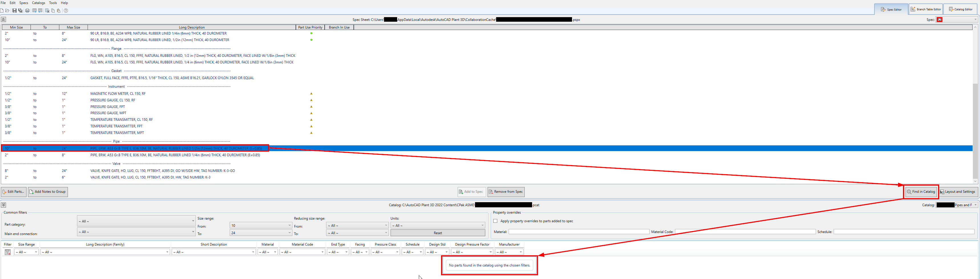
Task: Click the Save All toolbar icon
Action: [20, 11]
